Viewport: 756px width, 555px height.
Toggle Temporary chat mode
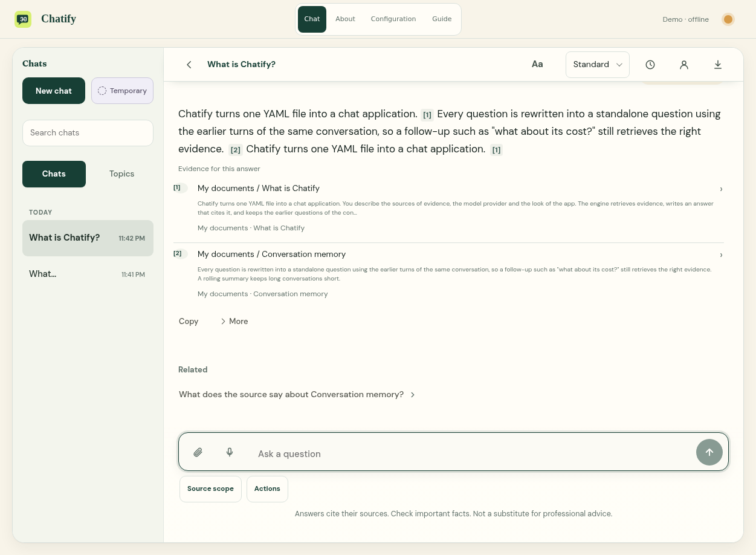click(x=122, y=91)
